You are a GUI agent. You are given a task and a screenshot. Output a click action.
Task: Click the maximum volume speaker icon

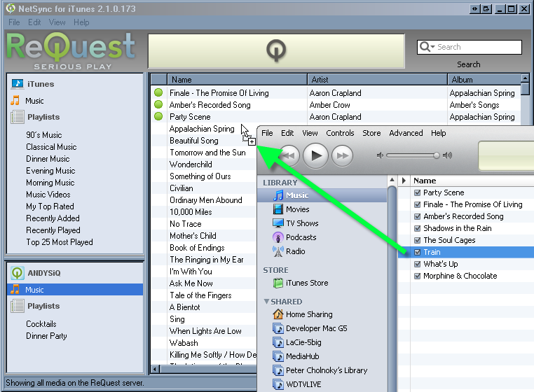pyautogui.click(x=447, y=155)
